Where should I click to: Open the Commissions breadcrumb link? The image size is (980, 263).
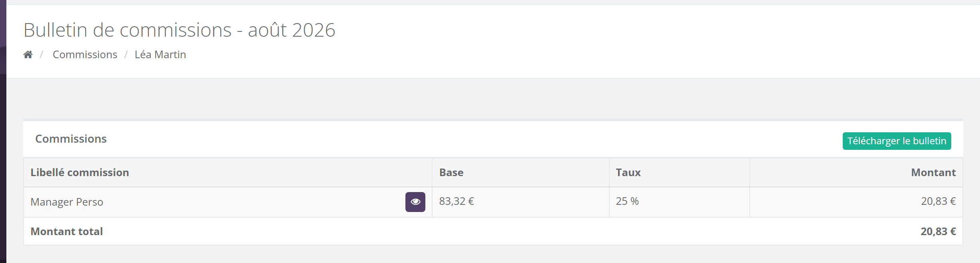pos(85,55)
